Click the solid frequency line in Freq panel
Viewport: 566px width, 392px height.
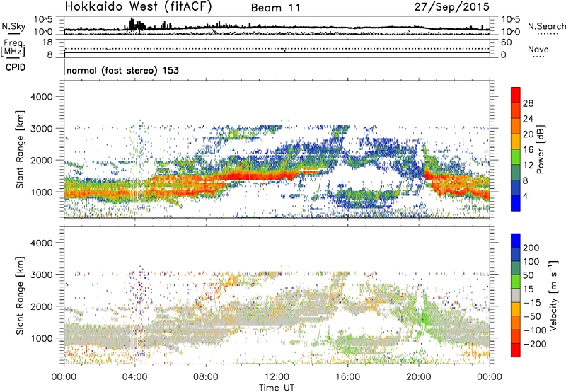coord(277,52)
